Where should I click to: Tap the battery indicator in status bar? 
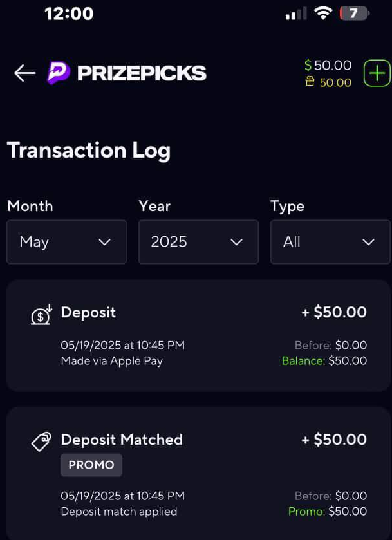[354, 14]
